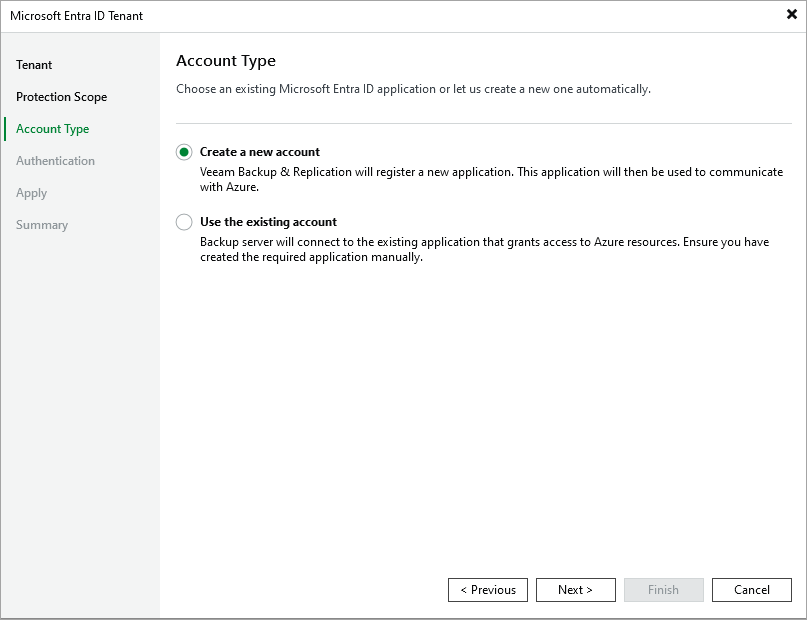Open the Summary step
The width and height of the screenshot is (807, 620).
pos(42,224)
